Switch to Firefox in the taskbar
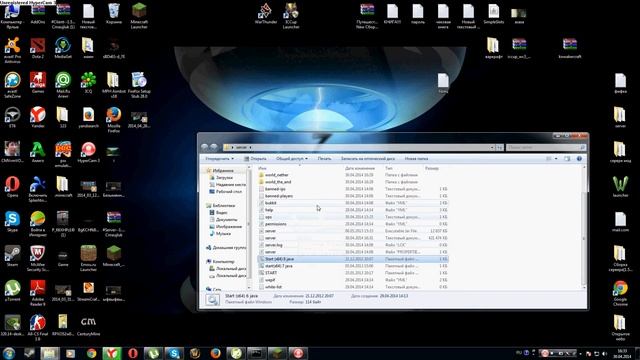Viewport: 640px width, 360px height. 216,353
